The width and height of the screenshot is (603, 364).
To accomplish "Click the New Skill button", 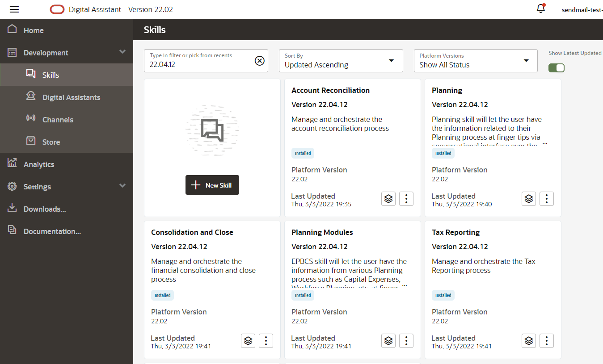I will click(x=212, y=185).
